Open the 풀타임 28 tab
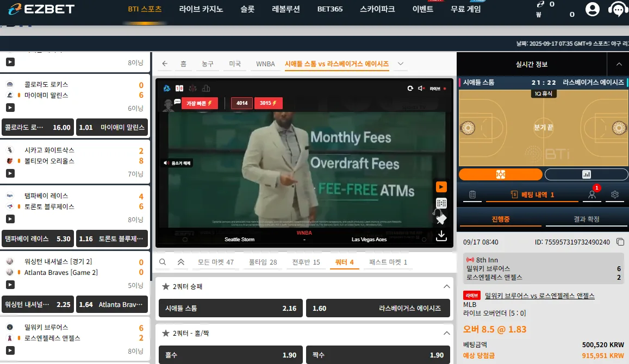629x364 pixels. (x=263, y=262)
